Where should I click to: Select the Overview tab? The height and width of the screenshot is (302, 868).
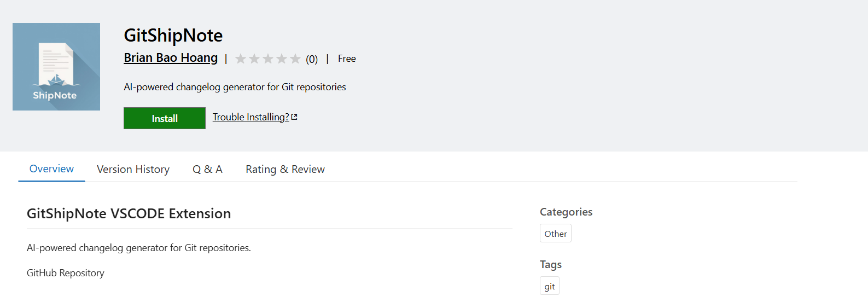click(51, 169)
